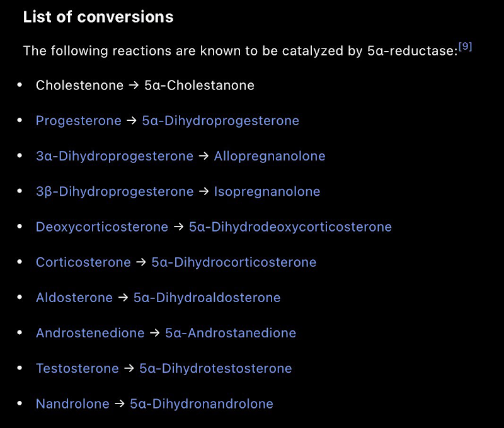Screen dimensions: 504x428
Task: Open the 3β-Dihydroprogesterone link
Action: (114, 191)
